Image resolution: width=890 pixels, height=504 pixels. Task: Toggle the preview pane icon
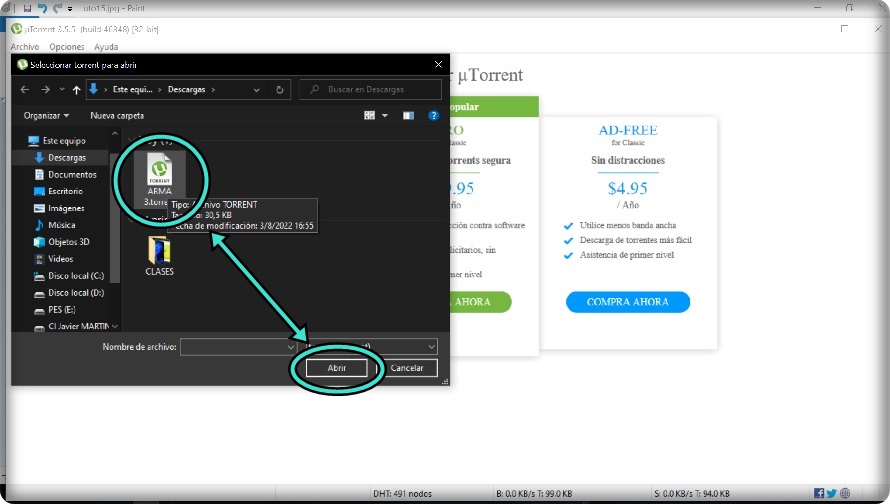pos(408,116)
